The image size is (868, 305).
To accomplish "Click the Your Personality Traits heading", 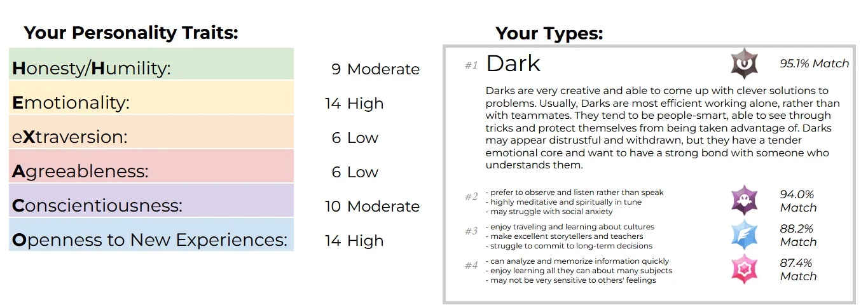I will [131, 33].
